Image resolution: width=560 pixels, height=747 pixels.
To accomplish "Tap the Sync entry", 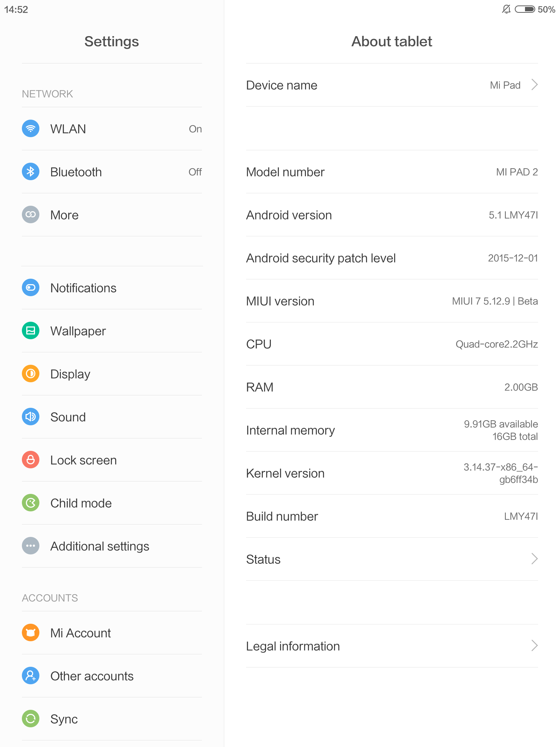I will [112, 719].
